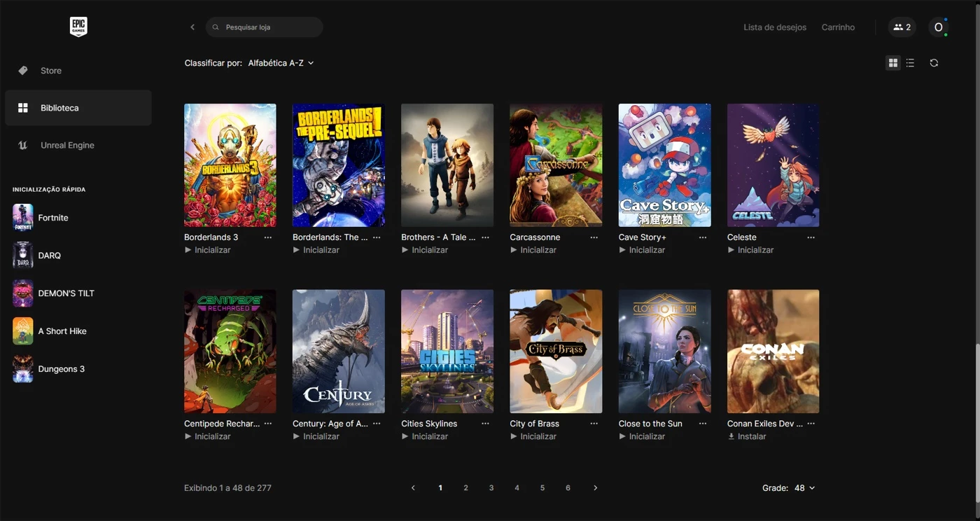This screenshot has width=980, height=521.
Task: Click Inicializar under Close to the Sun
Action: tap(642, 436)
